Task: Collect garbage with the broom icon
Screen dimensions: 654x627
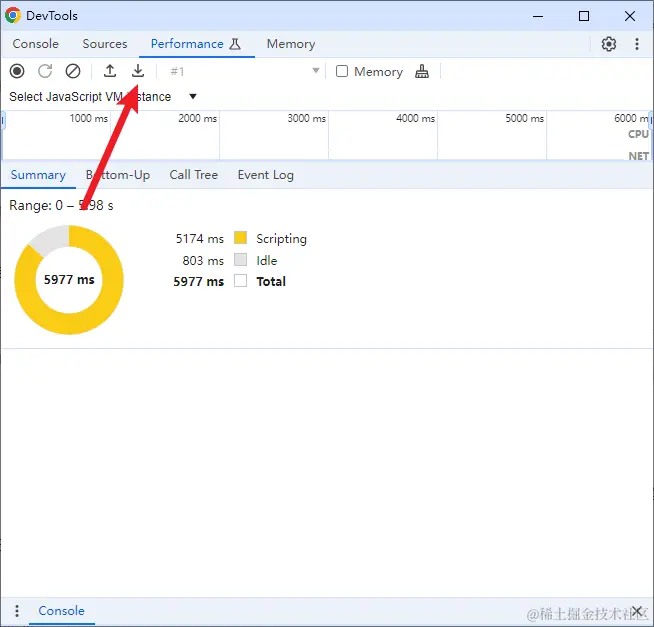Action: coord(422,71)
